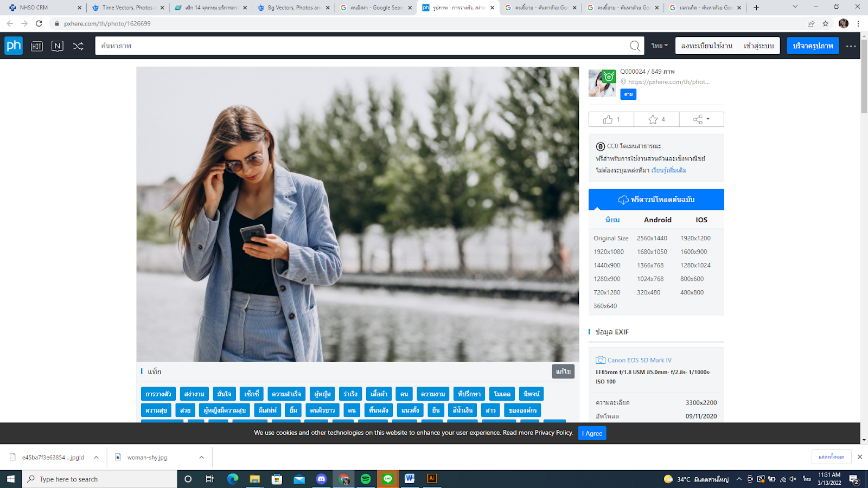Open the New photos 'N' icon

point(57,46)
